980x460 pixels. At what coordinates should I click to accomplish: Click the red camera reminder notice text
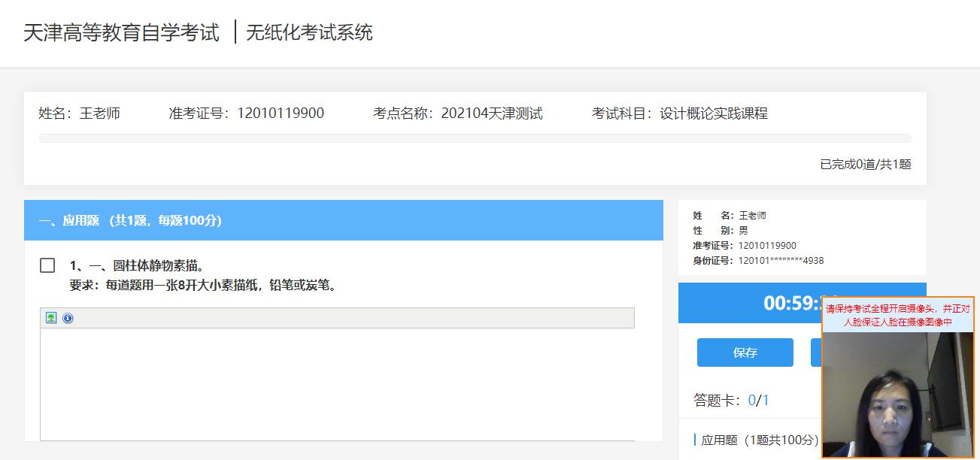(x=897, y=315)
